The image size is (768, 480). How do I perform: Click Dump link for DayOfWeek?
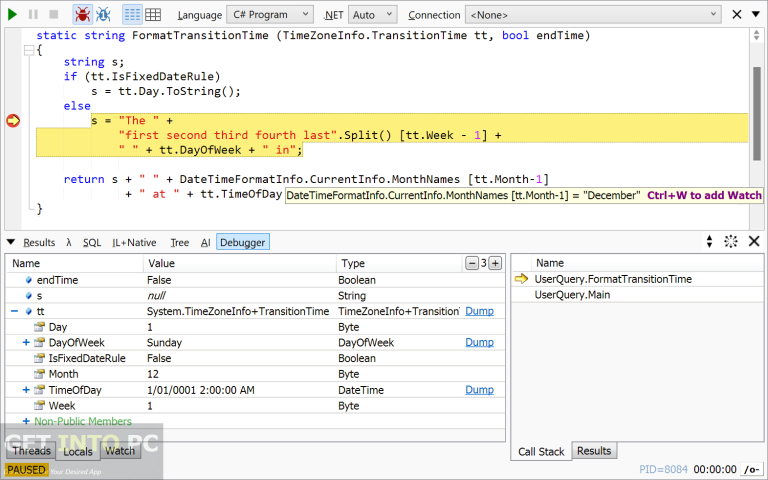click(479, 342)
